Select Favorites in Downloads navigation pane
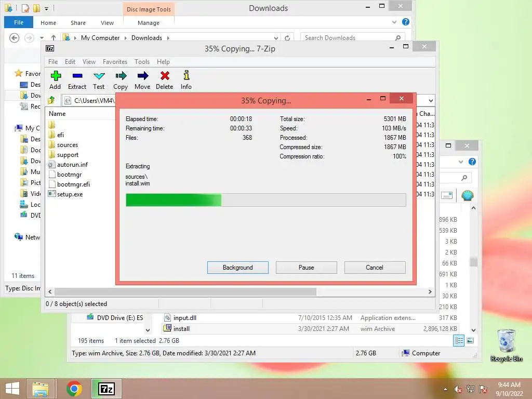Image resolution: width=532 pixels, height=399 pixels. 28,73
